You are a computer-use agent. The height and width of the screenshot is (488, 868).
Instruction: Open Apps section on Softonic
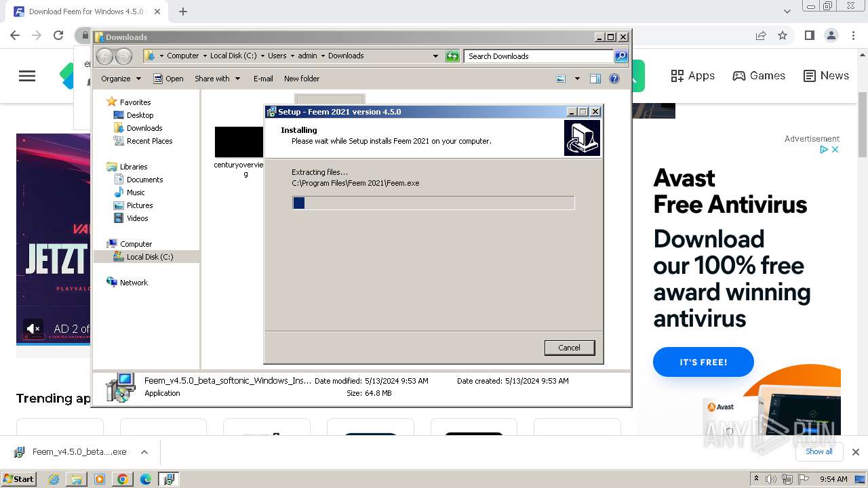692,76
